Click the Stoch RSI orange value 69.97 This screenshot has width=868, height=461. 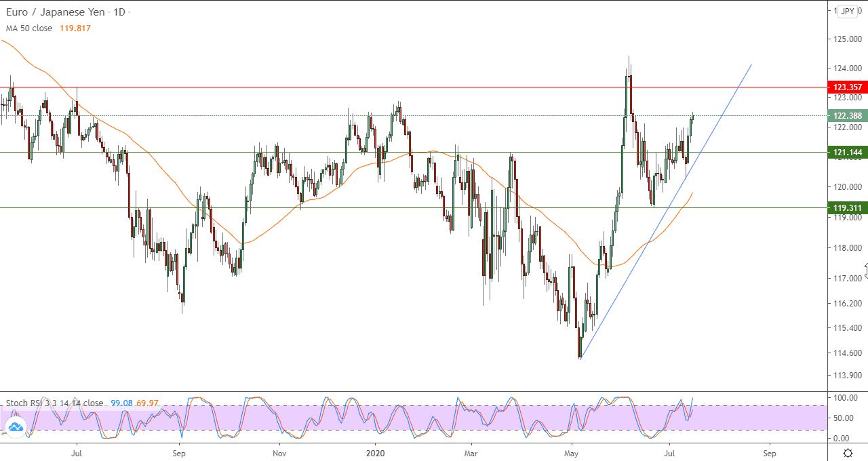[146, 403]
